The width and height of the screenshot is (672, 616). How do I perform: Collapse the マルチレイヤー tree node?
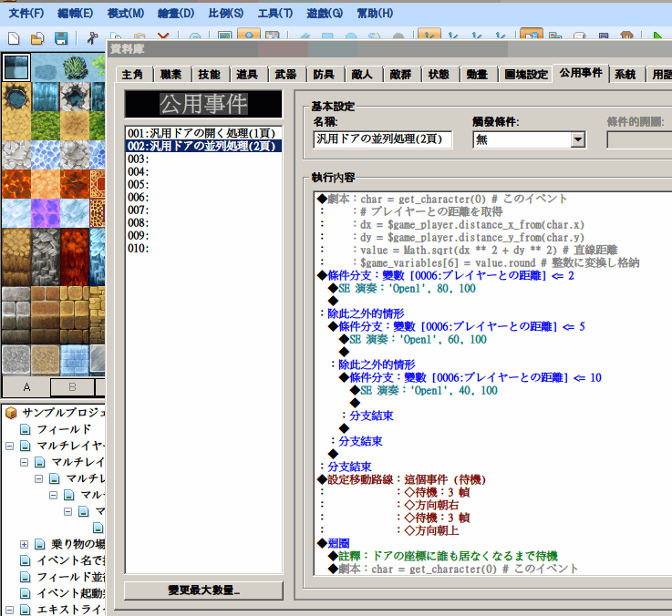(9, 446)
